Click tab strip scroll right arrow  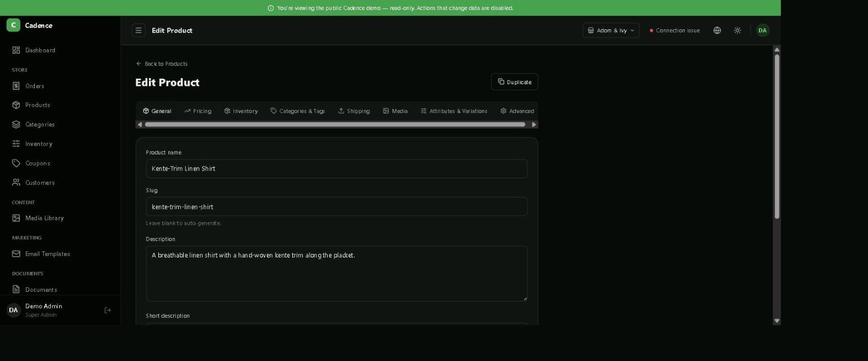coord(534,125)
